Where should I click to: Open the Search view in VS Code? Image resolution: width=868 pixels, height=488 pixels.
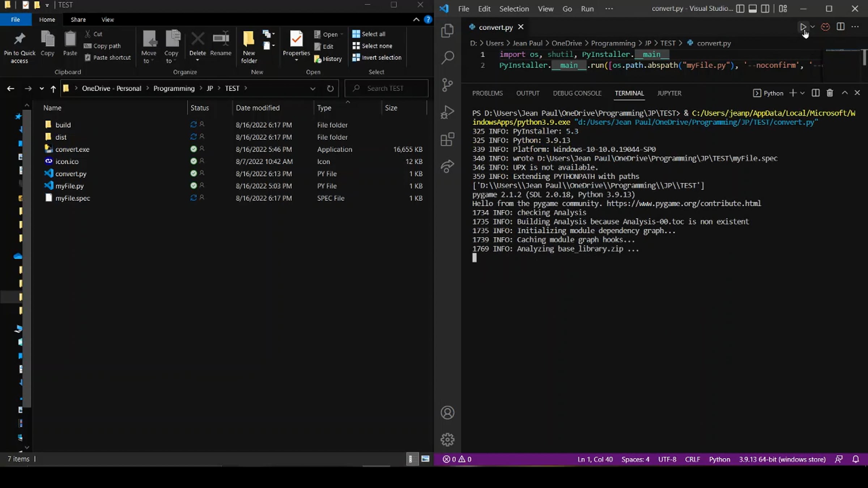click(x=447, y=57)
